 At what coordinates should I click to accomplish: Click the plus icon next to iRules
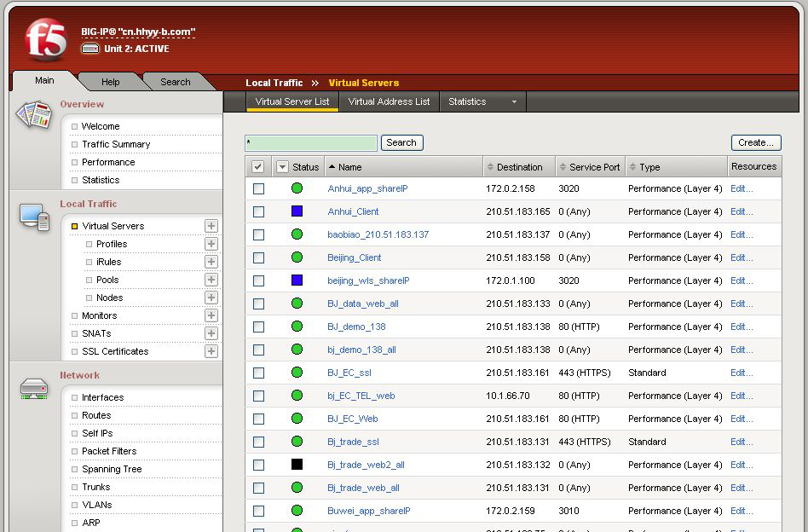click(x=211, y=262)
